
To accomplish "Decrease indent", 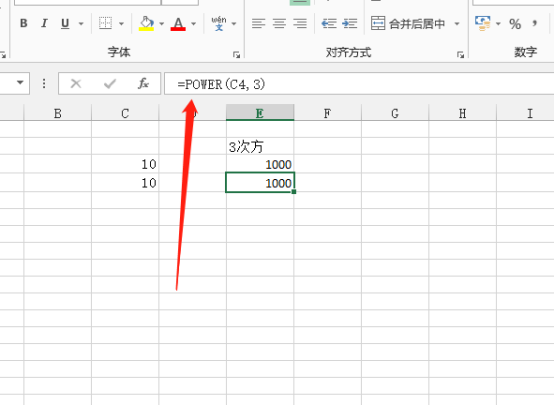I will (x=329, y=23).
